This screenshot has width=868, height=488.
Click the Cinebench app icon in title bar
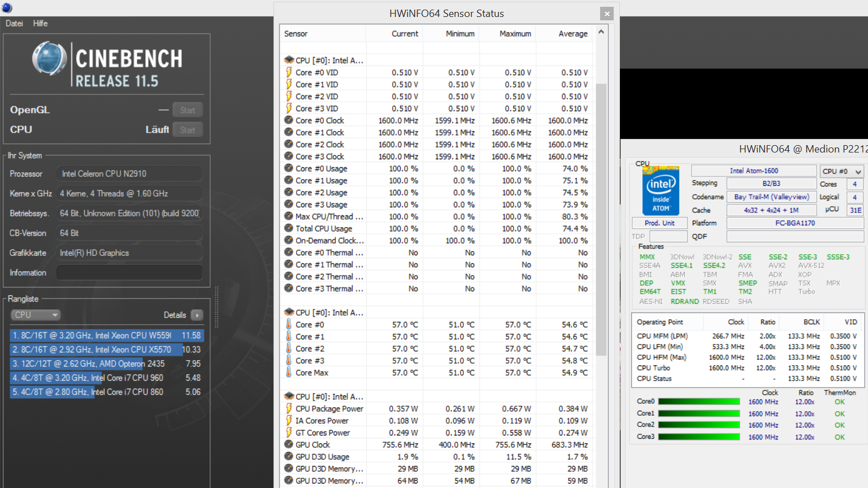7,8
